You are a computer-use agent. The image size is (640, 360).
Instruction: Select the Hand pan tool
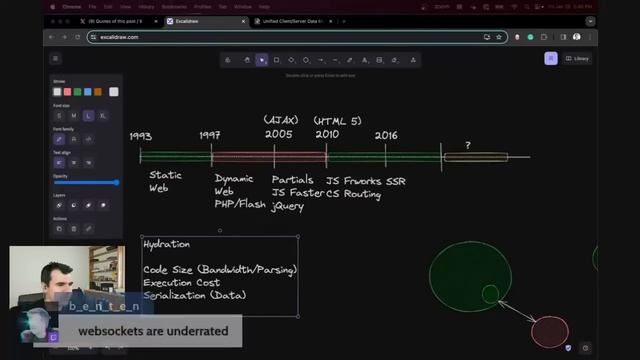point(247,60)
